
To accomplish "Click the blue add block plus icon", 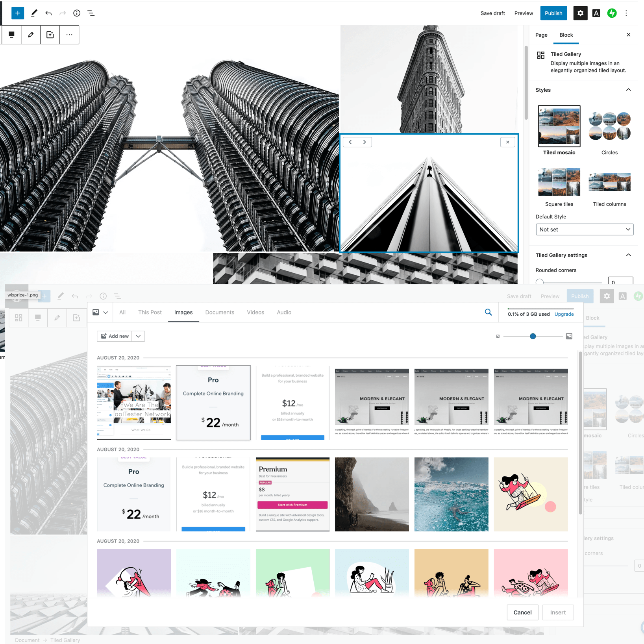I will pyautogui.click(x=18, y=13).
